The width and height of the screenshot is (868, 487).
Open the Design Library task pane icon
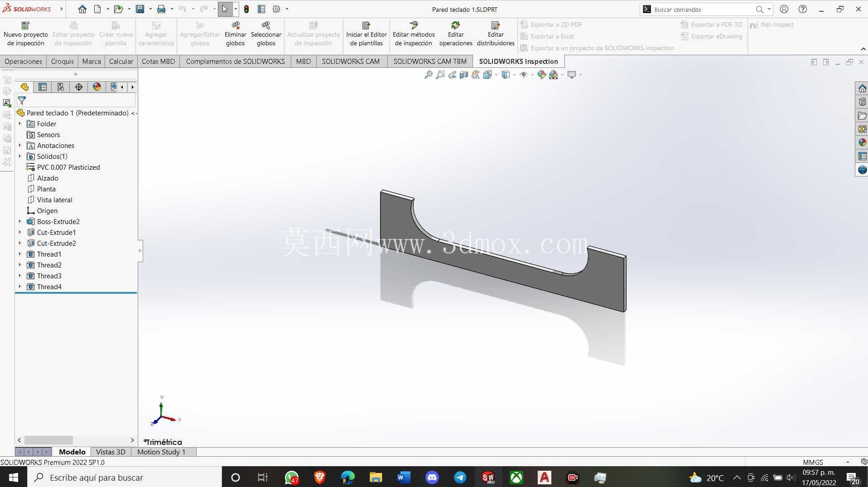coord(862,102)
